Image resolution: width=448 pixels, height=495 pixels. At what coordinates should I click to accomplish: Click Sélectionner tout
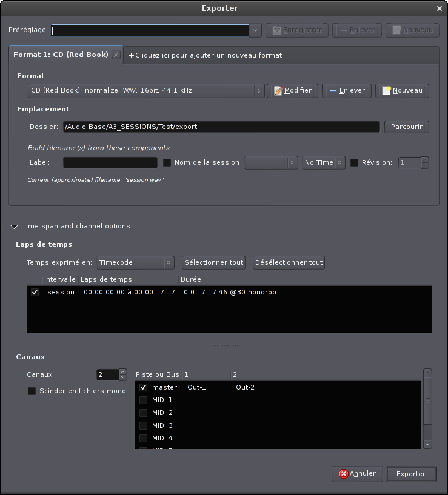pyautogui.click(x=214, y=263)
